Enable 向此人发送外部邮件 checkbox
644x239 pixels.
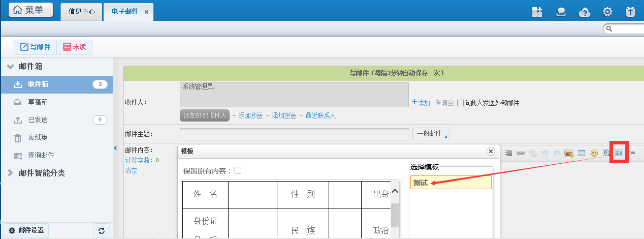pos(460,103)
